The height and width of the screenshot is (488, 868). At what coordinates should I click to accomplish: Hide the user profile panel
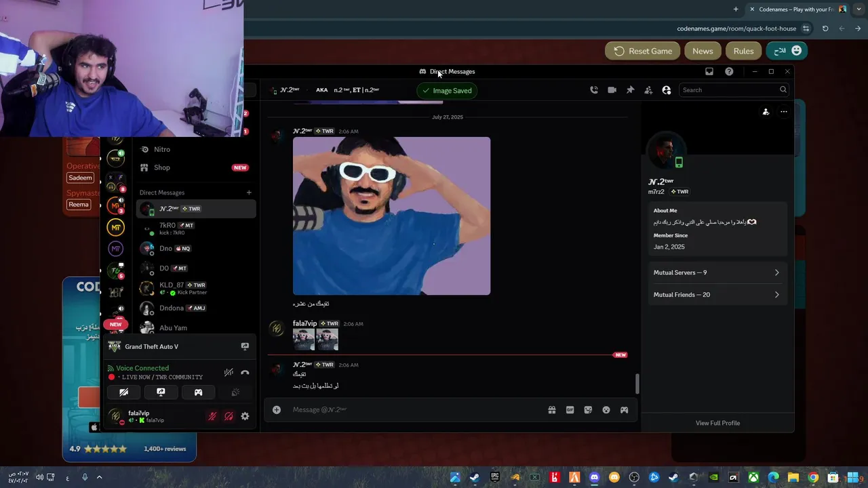(x=667, y=90)
